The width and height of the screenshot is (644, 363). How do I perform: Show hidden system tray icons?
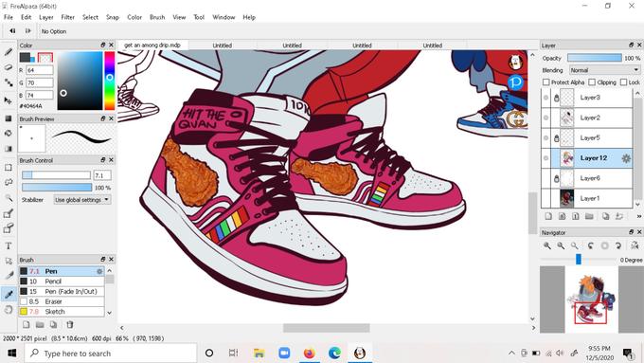(511, 353)
